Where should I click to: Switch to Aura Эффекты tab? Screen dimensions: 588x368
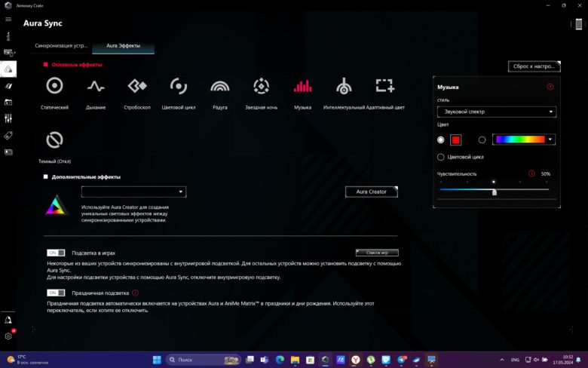[x=123, y=46]
